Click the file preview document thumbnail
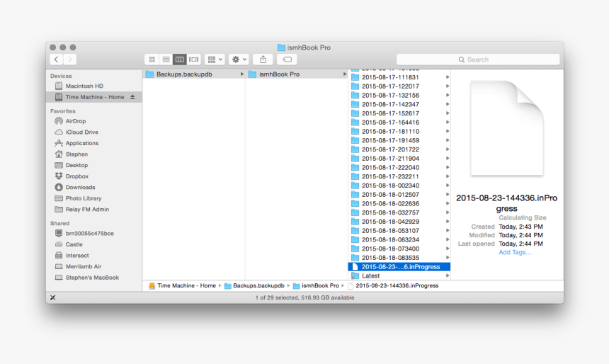The image size is (609, 364). (x=507, y=128)
